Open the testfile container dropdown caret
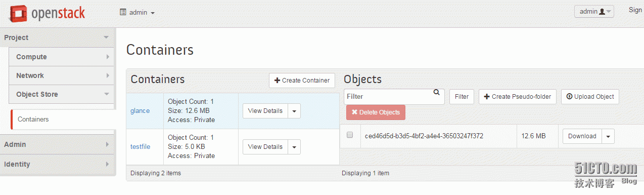Screen dimensions: 644x195 coord(294,147)
